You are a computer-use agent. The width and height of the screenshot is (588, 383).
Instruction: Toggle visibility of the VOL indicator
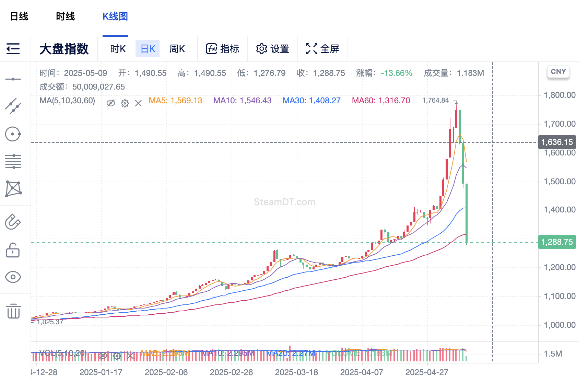click(x=103, y=356)
